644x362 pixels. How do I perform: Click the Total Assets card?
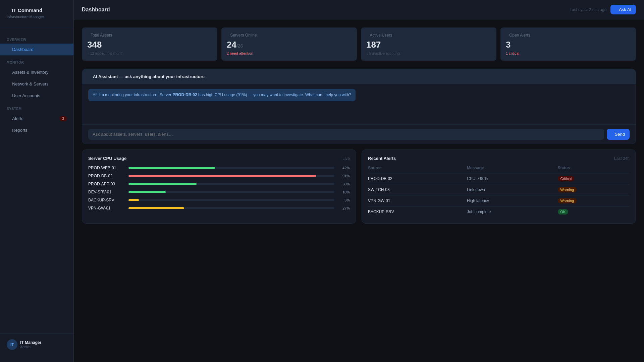coord(150,44)
